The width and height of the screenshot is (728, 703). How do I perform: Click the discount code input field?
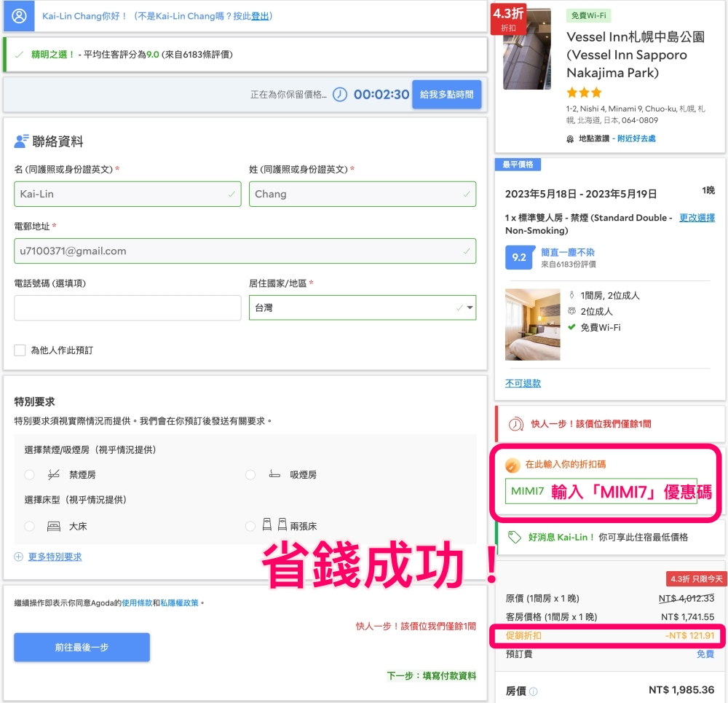click(601, 491)
